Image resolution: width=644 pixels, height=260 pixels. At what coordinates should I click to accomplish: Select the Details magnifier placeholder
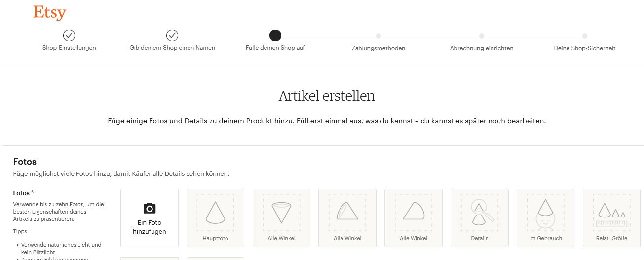(479, 212)
